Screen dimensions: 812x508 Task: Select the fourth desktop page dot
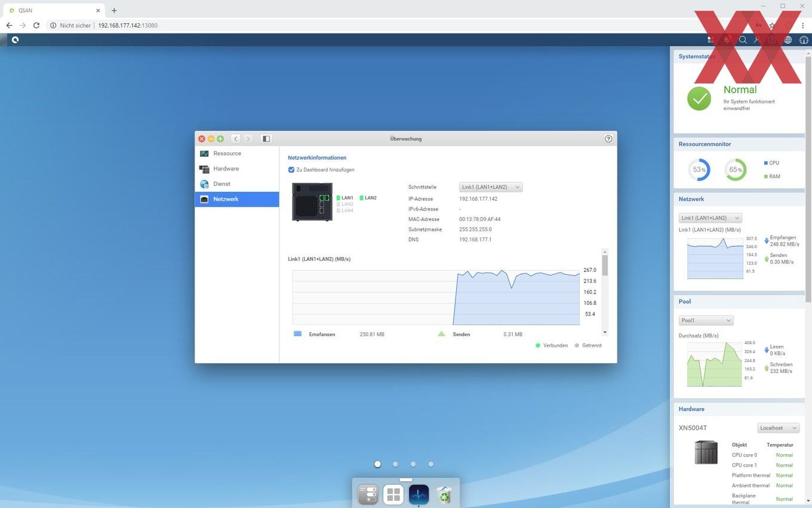tap(430, 464)
